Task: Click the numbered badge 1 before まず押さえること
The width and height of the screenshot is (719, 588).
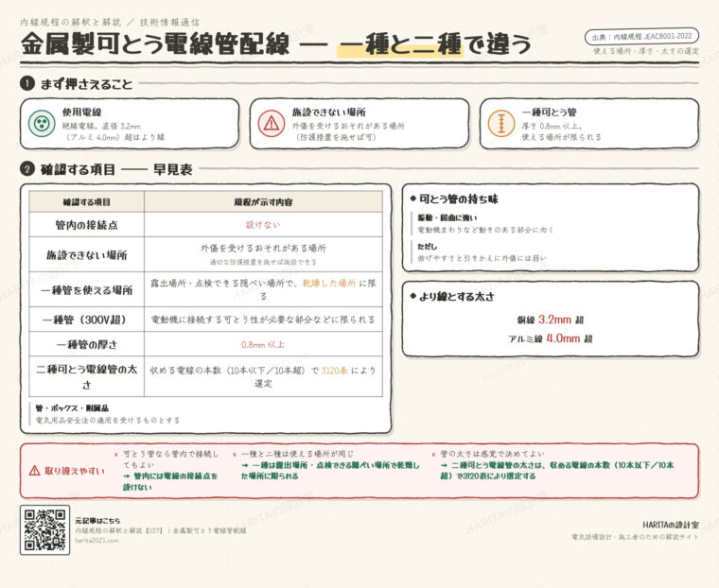Action: 27,83
